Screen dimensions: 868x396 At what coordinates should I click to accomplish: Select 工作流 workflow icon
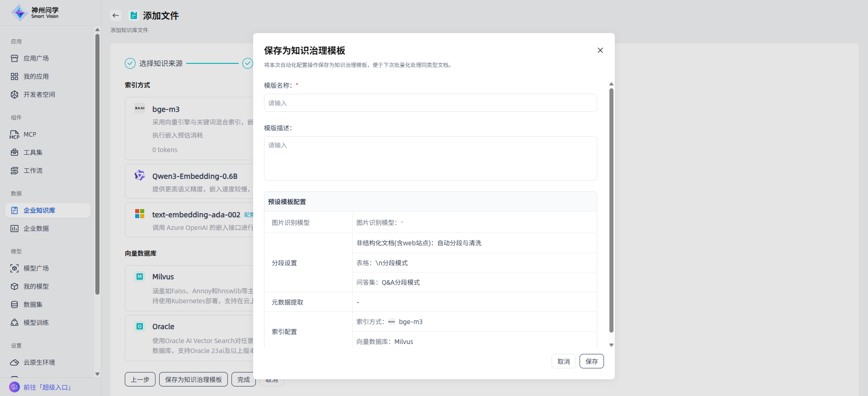click(x=14, y=171)
